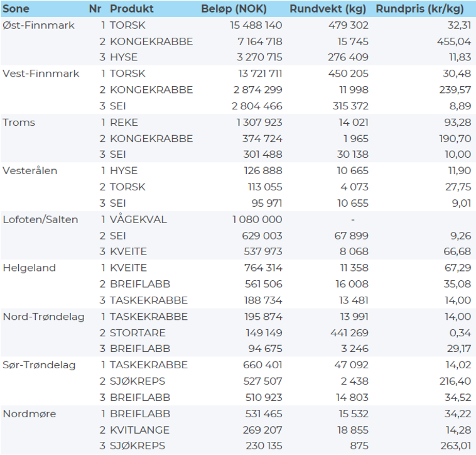Click the Beløp (NOK) column header

tap(234, 9)
